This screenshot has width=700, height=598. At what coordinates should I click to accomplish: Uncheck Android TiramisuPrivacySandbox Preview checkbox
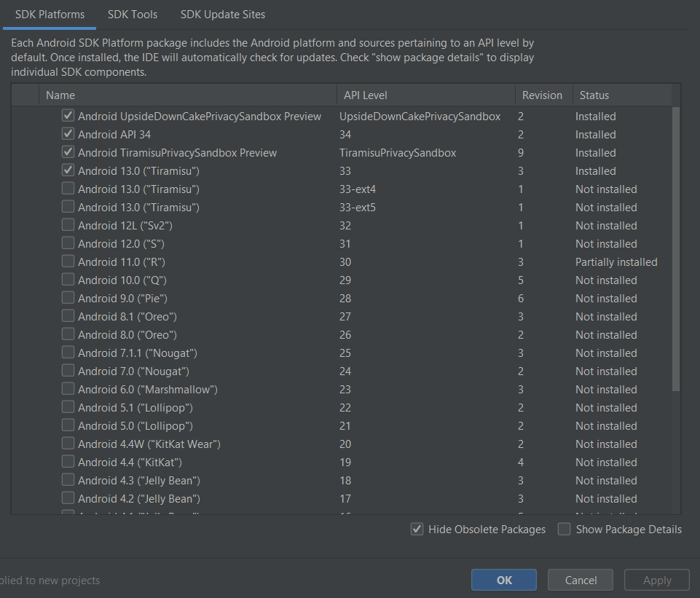[68, 153]
